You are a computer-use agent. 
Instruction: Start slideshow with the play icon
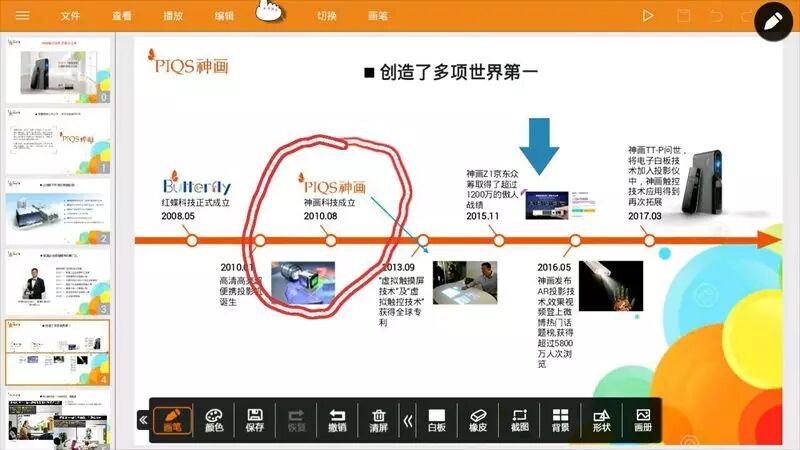pyautogui.click(x=647, y=16)
